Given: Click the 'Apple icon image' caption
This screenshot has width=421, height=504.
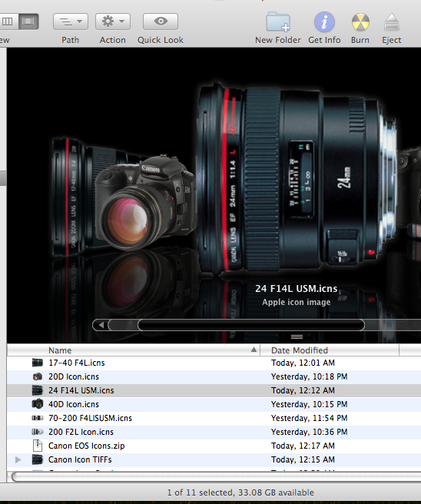Looking at the screenshot, I should click(297, 302).
